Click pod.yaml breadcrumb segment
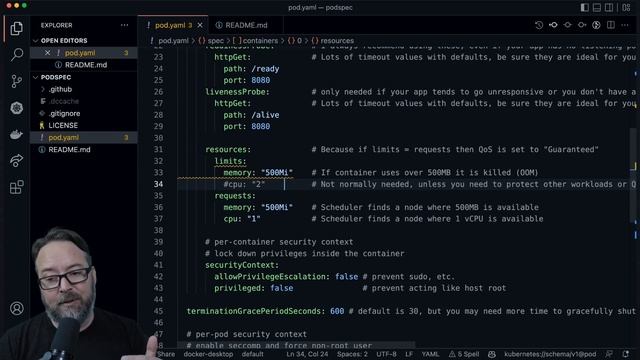The height and width of the screenshot is (360, 640). click(x=173, y=40)
